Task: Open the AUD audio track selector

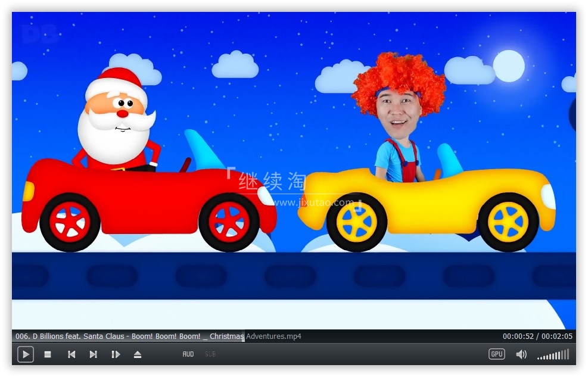Action: [188, 354]
